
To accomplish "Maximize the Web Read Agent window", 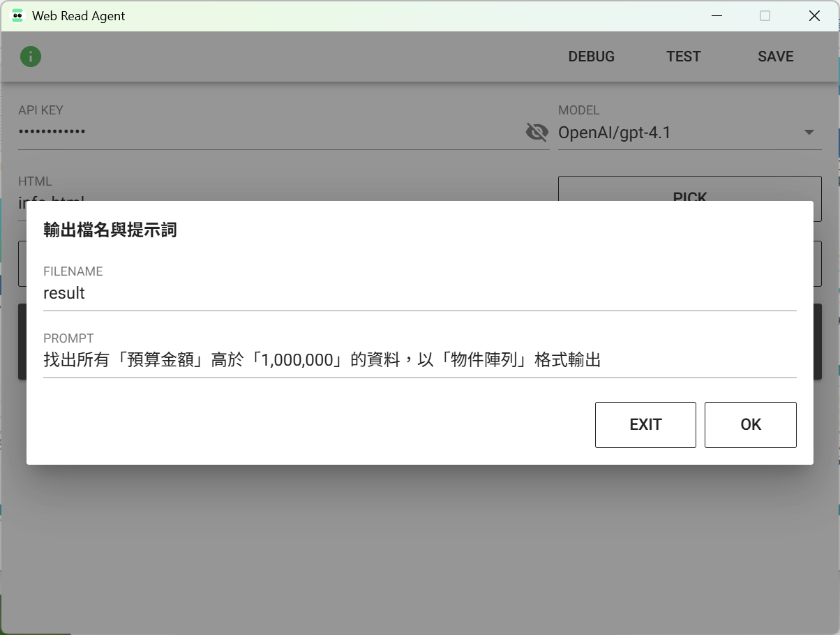I will coord(765,16).
